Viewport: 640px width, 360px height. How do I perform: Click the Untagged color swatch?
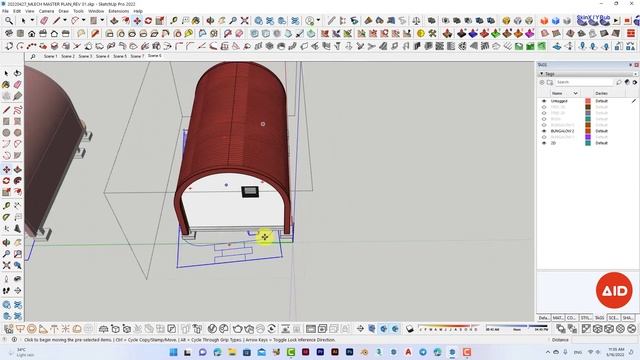pos(588,101)
